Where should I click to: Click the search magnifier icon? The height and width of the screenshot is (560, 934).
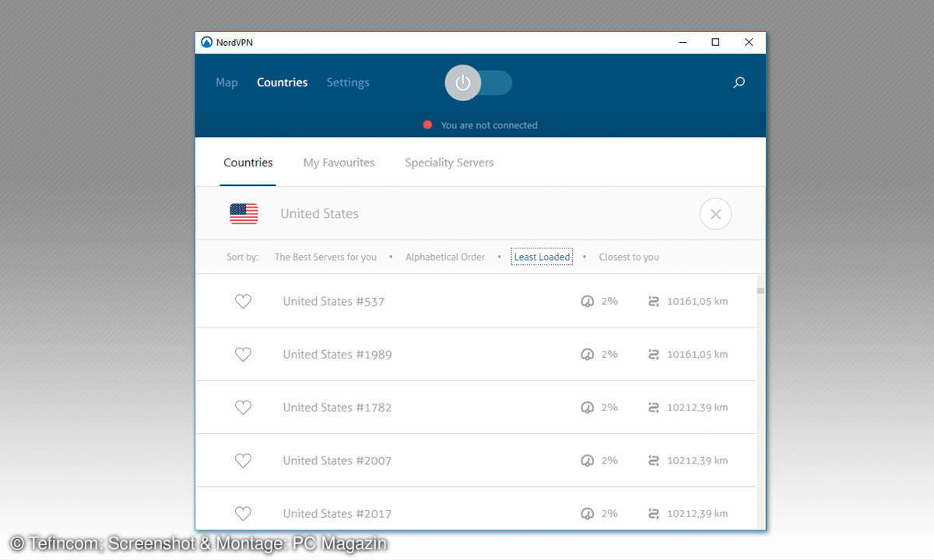tap(739, 82)
